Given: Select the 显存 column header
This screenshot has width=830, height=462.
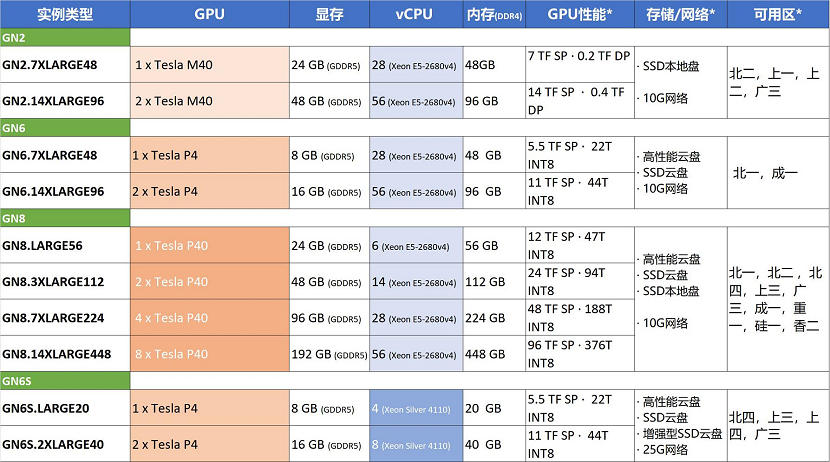Looking at the screenshot, I should tap(329, 14).
